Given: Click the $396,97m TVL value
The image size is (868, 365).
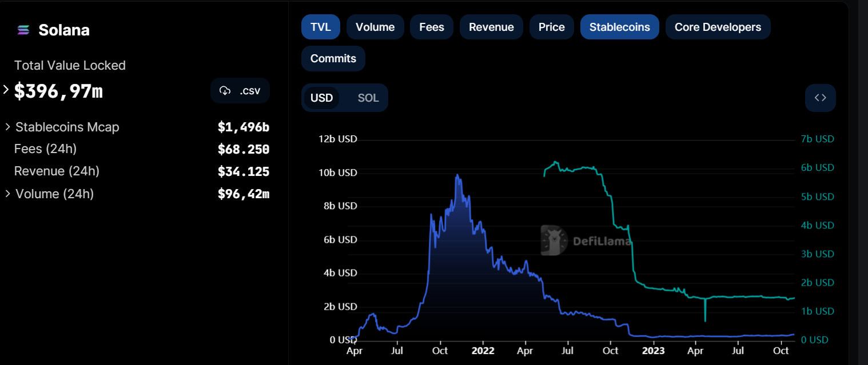Looking at the screenshot, I should tap(58, 91).
